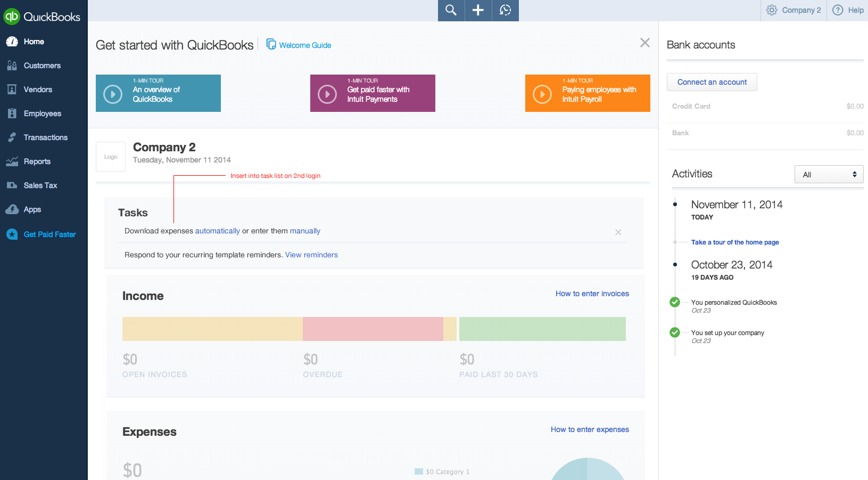Play the overview of QuickBooks tour
Screen dimensions: 868x480
113,94
